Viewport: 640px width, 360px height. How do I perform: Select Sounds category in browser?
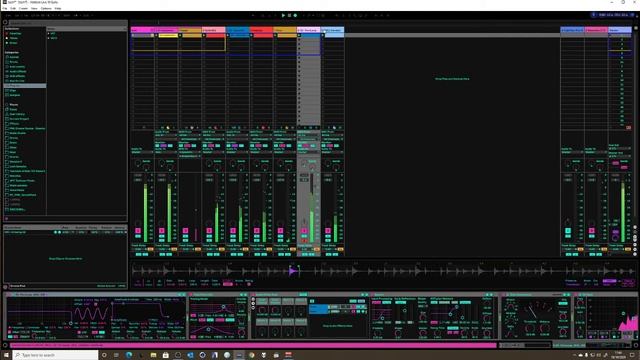tap(14, 57)
